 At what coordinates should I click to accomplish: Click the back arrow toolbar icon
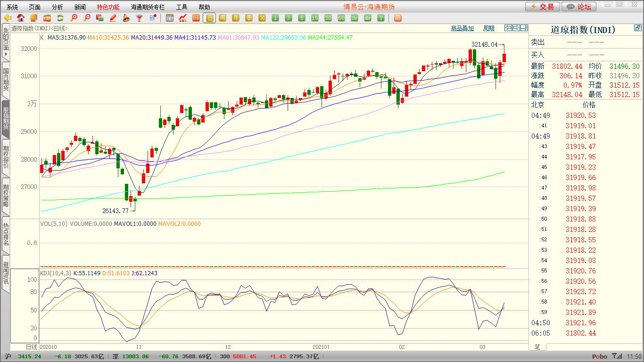(x=8, y=18)
